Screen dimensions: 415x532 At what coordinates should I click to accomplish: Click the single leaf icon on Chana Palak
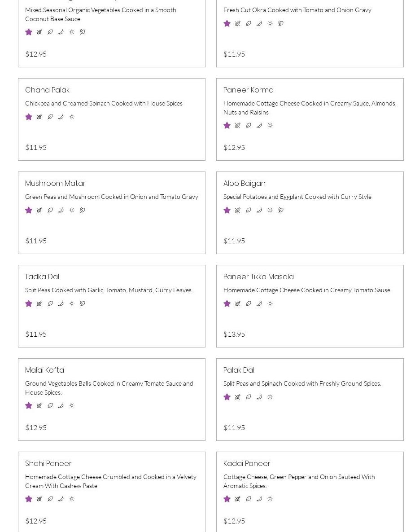pos(50,117)
